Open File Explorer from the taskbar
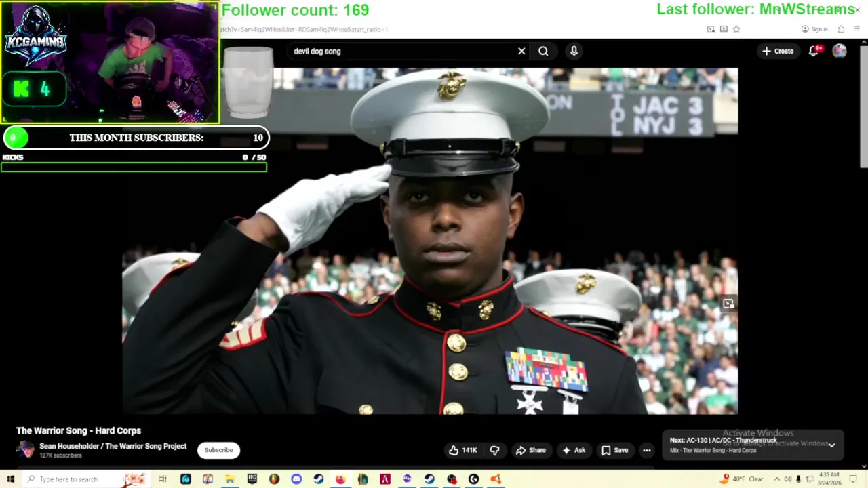 pyautogui.click(x=230, y=479)
